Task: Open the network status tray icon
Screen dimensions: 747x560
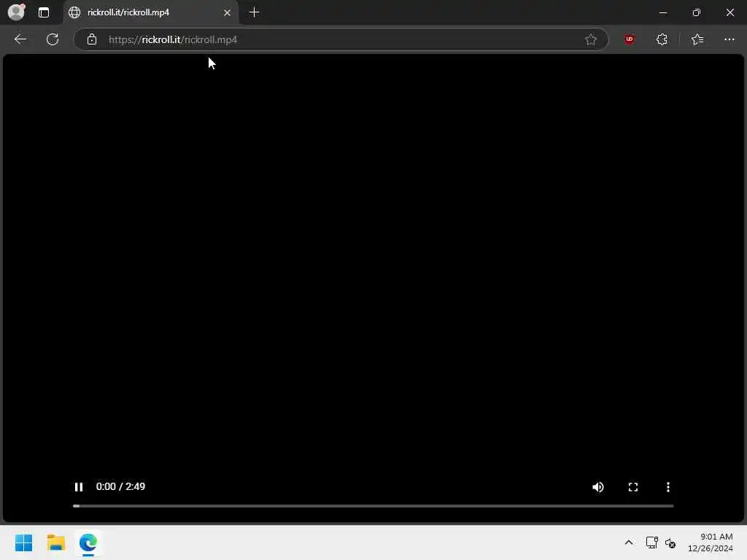Action: pos(651,542)
